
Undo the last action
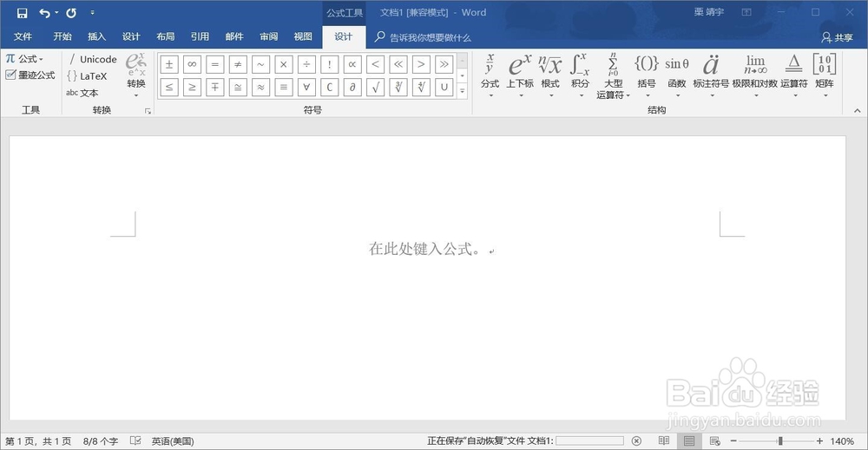45,13
